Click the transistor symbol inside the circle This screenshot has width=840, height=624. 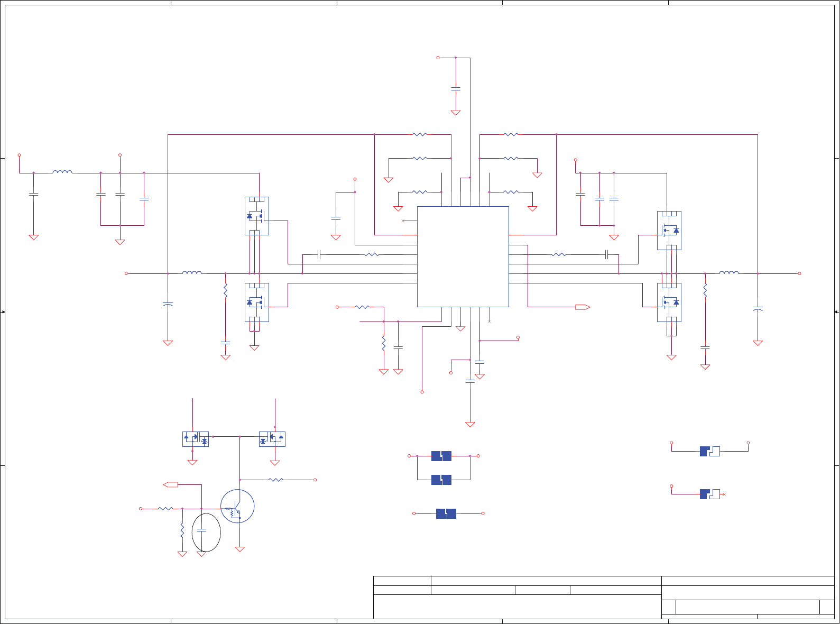coord(237,507)
